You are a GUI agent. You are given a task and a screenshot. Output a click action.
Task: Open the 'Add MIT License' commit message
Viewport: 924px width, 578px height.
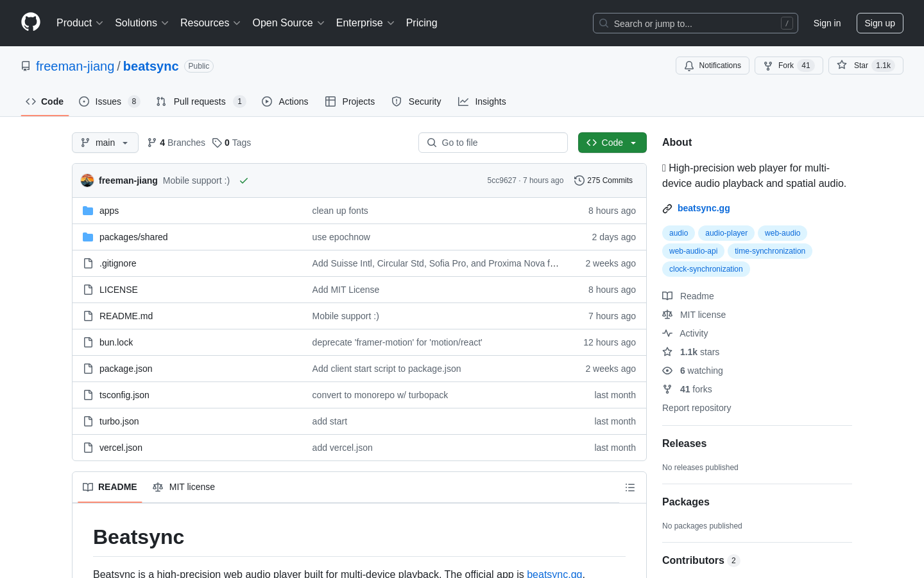(346, 290)
